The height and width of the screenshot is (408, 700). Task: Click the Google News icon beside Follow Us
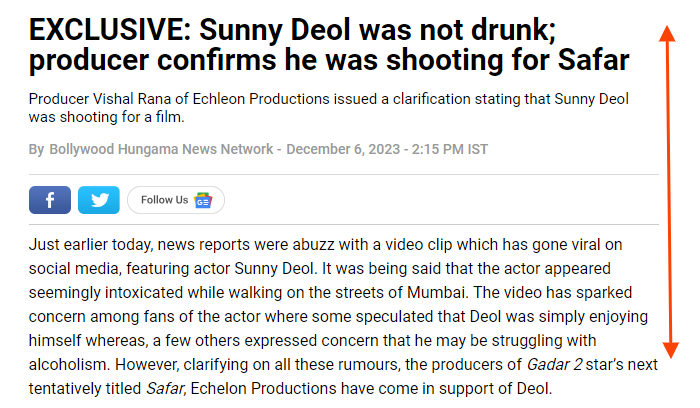203,200
